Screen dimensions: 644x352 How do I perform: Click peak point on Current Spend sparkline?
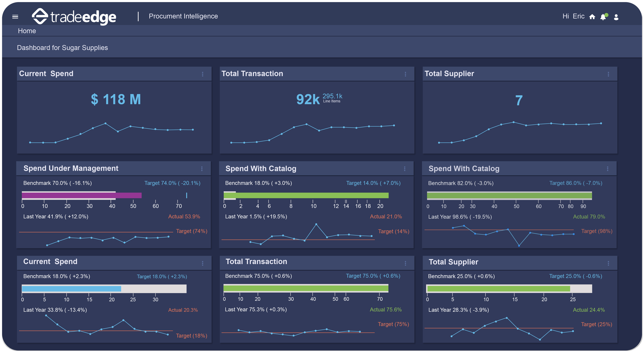pyautogui.click(x=105, y=123)
